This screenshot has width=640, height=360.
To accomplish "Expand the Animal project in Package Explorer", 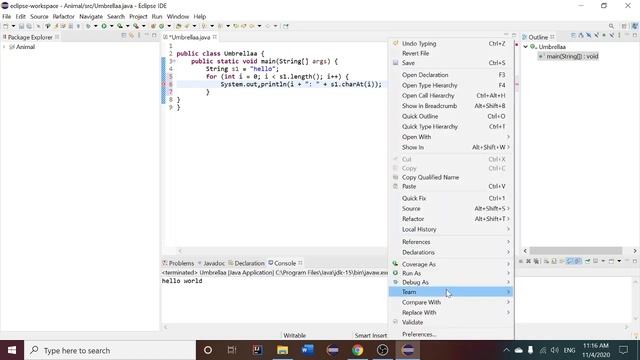I will (4, 47).
